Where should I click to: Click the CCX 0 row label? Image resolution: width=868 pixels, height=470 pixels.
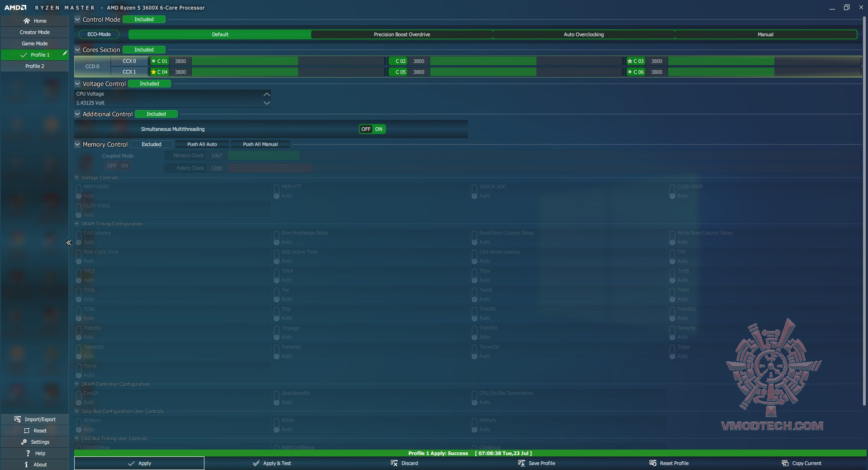coord(129,61)
